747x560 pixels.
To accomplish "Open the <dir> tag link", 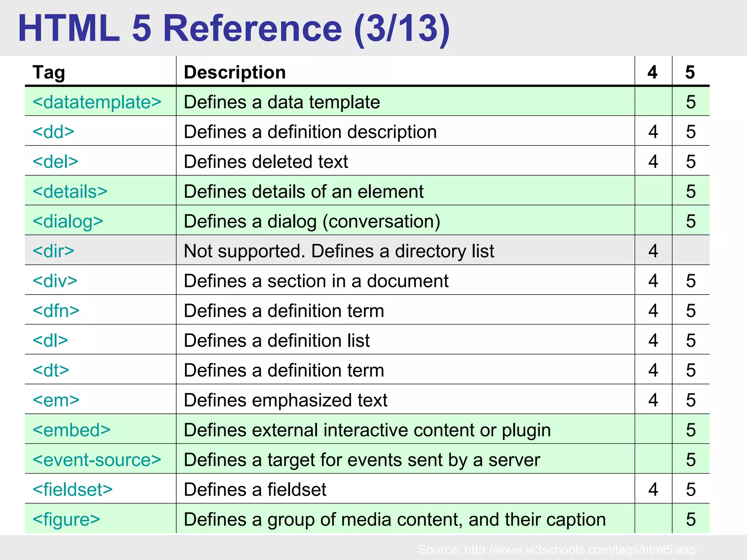I will pyautogui.click(x=54, y=251).
